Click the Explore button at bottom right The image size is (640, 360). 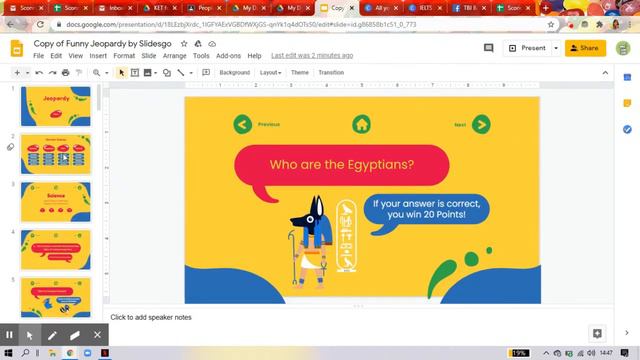click(x=597, y=333)
